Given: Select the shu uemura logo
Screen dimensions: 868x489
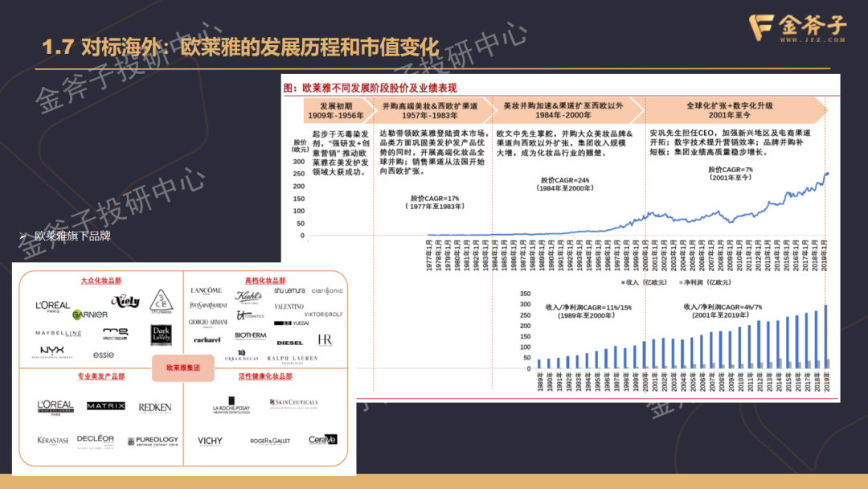Looking at the screenshot, I should [289, 290].
